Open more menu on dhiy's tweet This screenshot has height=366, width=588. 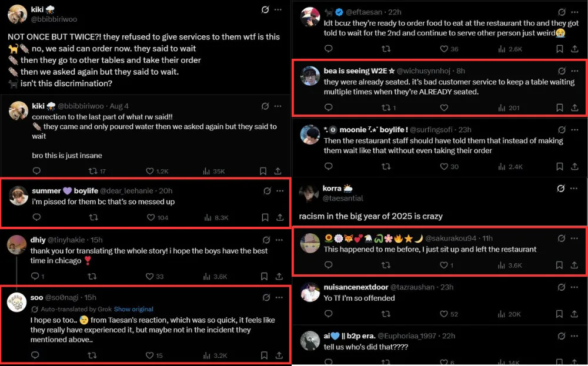[x=279, y=239]
